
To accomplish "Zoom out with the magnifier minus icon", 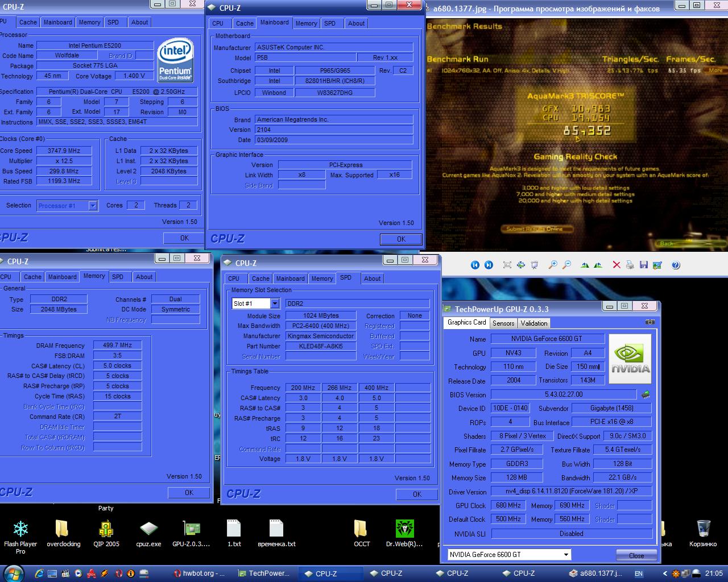I will [x=566, y=265].
